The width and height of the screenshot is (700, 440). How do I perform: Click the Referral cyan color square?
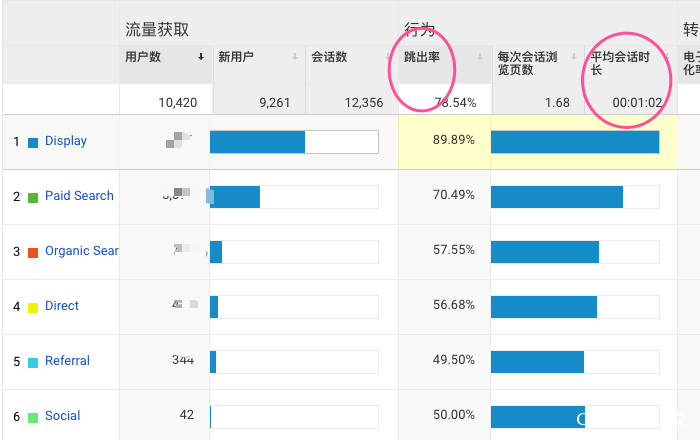coord(33,362)
